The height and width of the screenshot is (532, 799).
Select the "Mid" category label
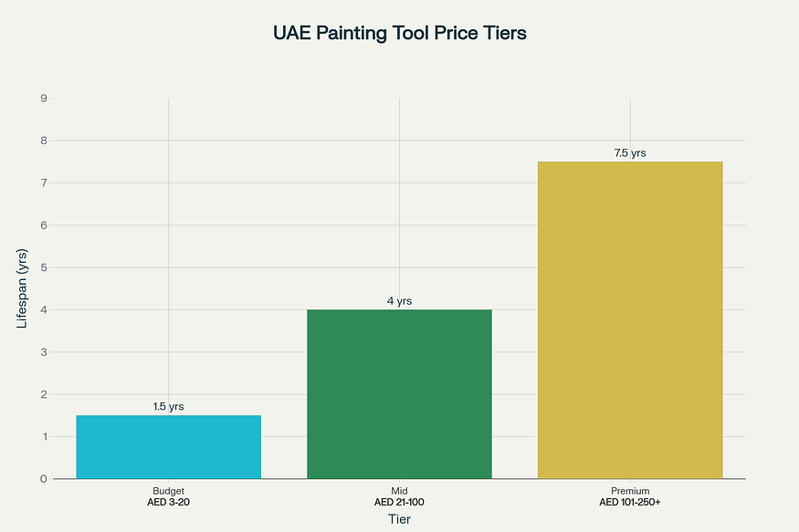[x=399, y=491]
